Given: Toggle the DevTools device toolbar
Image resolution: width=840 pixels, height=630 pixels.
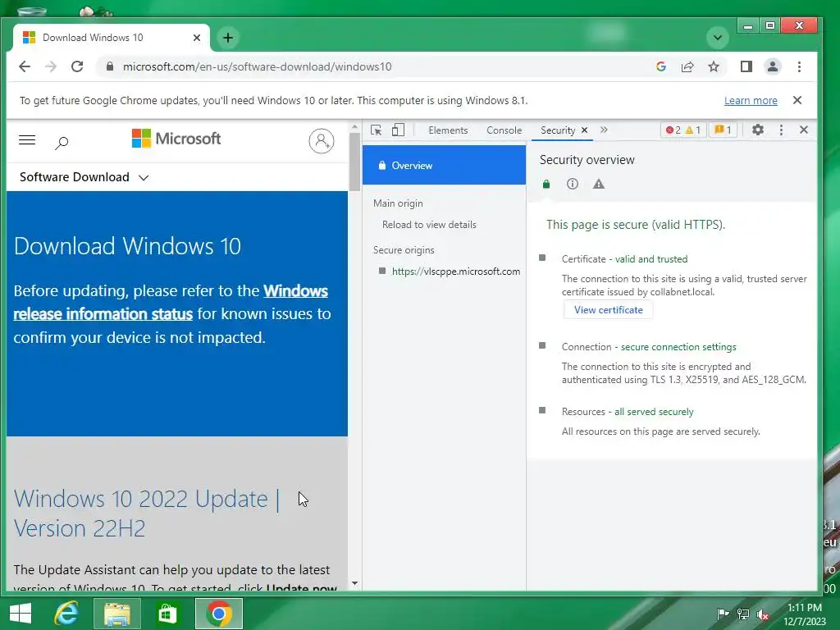Looking at the screenshot, I should (398, 130).
